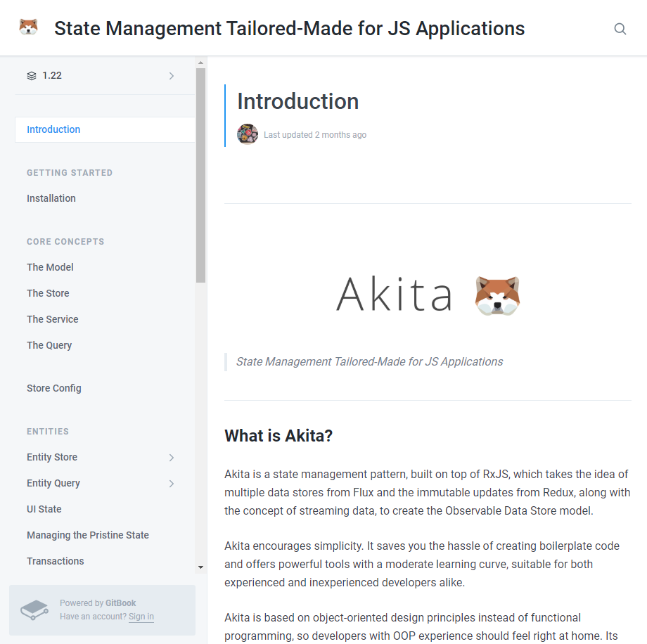Click the italic tagline quote in content
Image resolution: width=647 pixels, height=644 pixels.
[x=369, y=362]
